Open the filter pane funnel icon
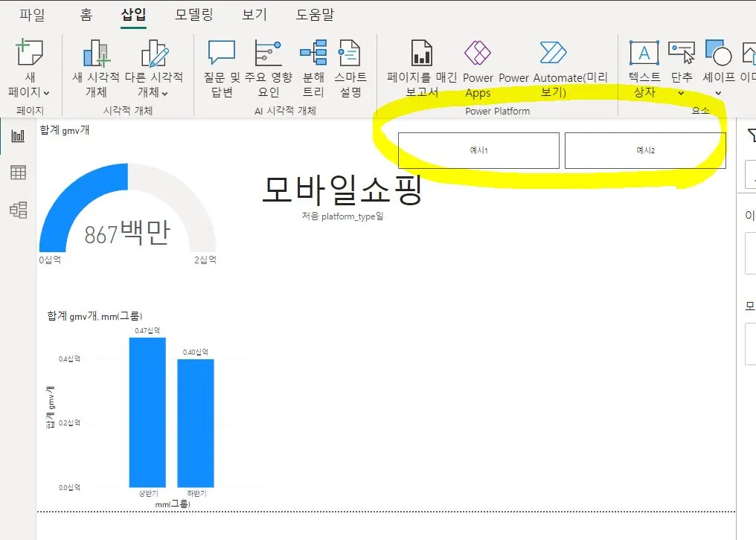Viewport: 756px width, 540px height. [752, 135]
